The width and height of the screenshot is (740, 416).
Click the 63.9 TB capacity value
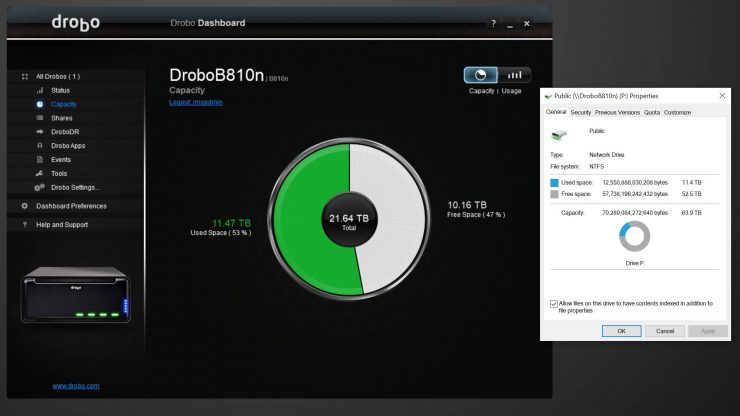(691, 213)
